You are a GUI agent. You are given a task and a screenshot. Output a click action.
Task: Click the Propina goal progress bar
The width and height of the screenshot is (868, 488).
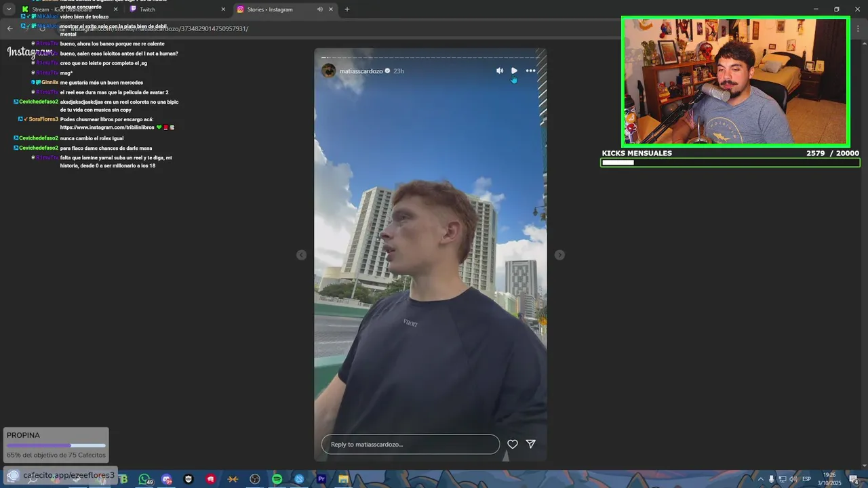tap(56, 445)
